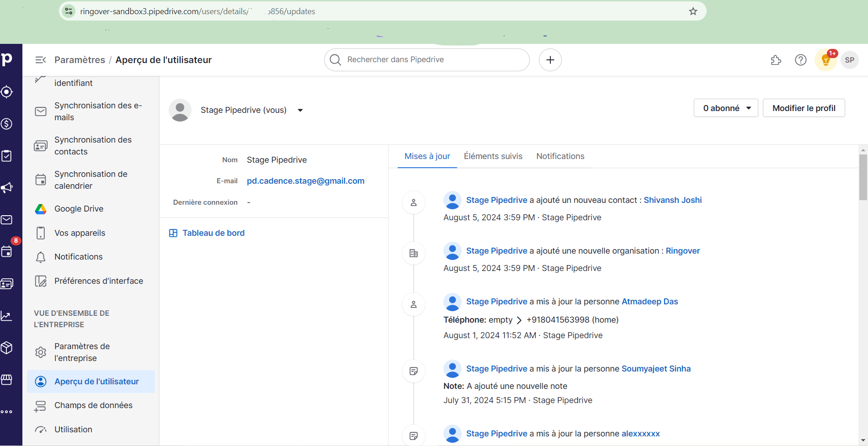The width and height of the screenshot is (868, 446).
Task: Open Shivansh Joshi contact link
Action: tap(672, 200)
